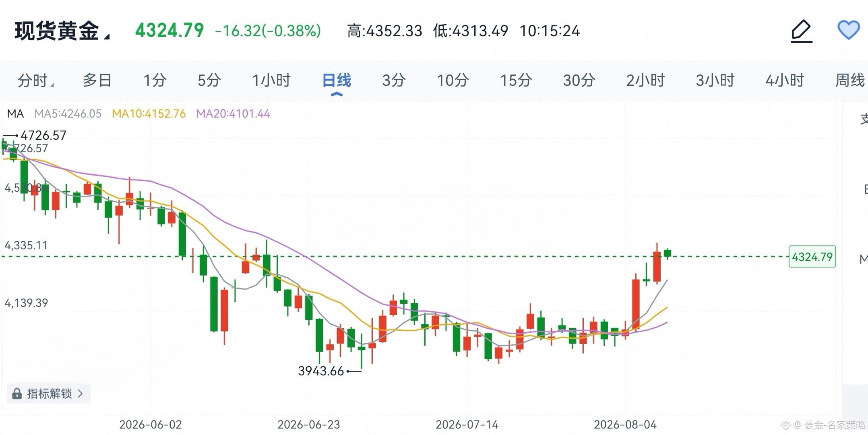This screenshot has width=868, height=435.
Task: Click the 4,139.39 price axis label
Action: tap(26, 303)
